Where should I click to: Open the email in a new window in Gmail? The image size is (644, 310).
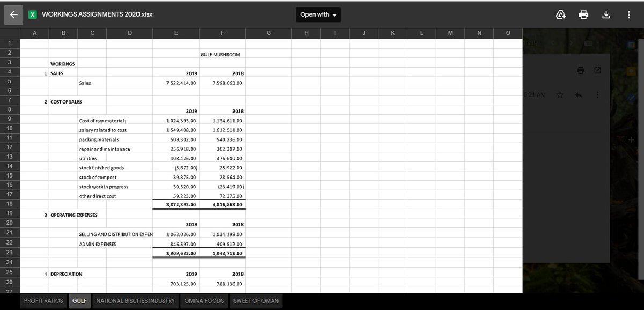click(x=598, y=70)
